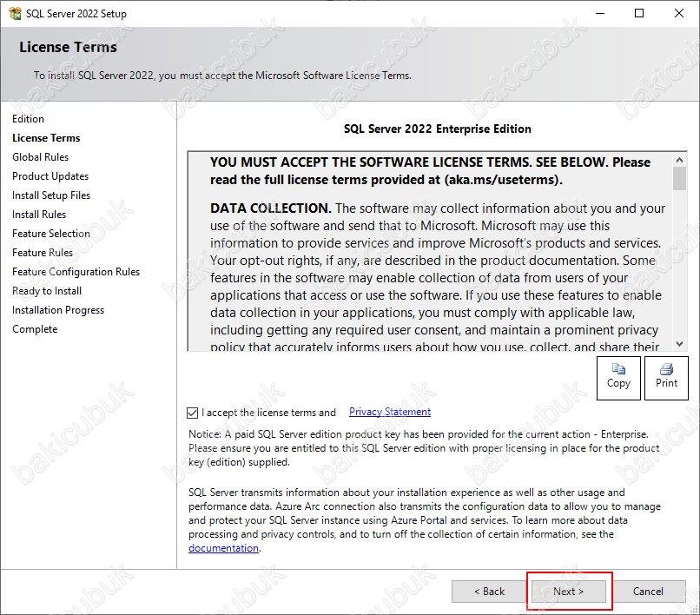
Task: Select the Feature Rules step
Action: pyautogui.click(x=43, y=253)
